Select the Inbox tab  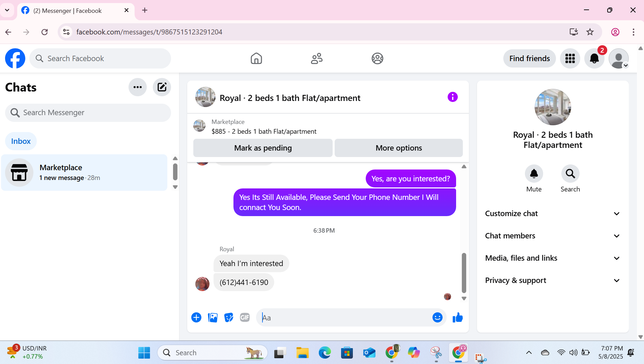(21, 141)
